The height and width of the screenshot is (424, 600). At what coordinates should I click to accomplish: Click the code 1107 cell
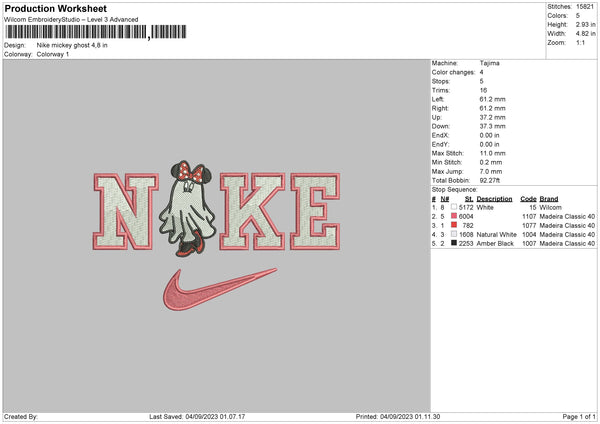(x=529, y=216)
